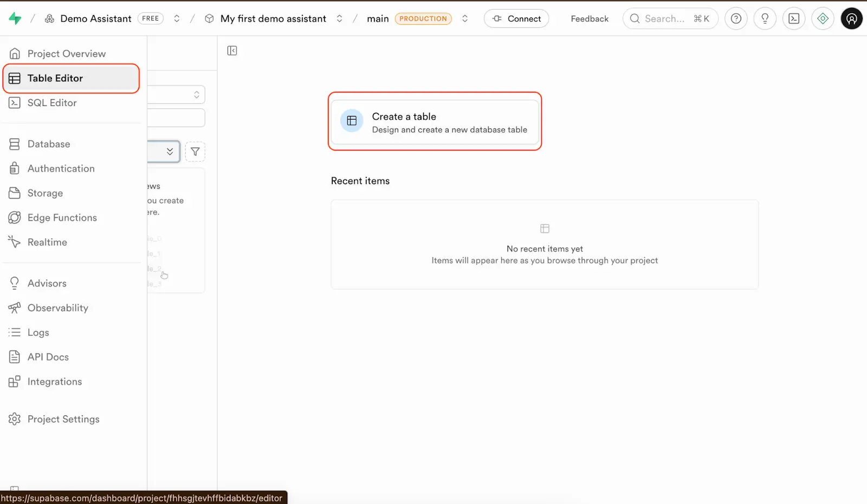
Task: Click the Create a table card
Action: point(434,121)
